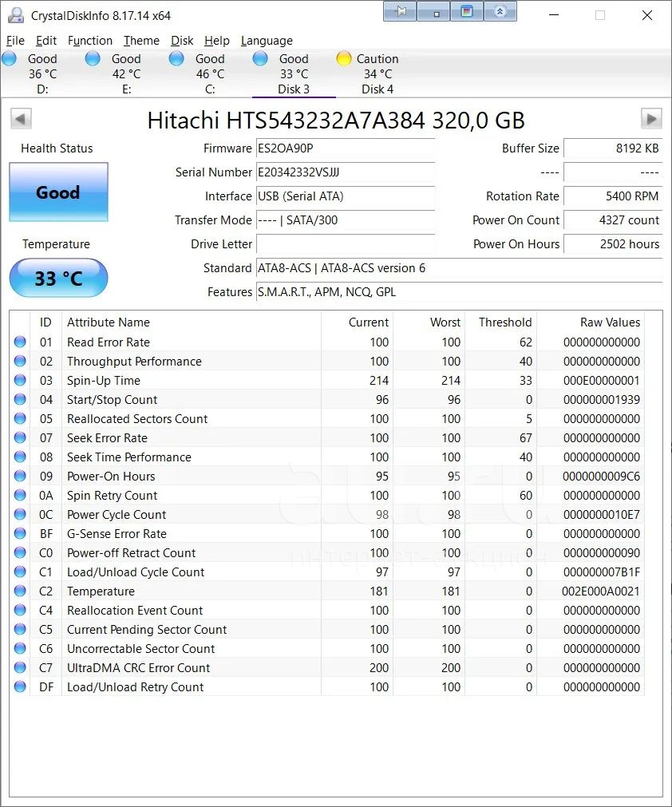Click the 33 °C temperature button
Viewport: 672px width, 807px height.
click(58, 278)
